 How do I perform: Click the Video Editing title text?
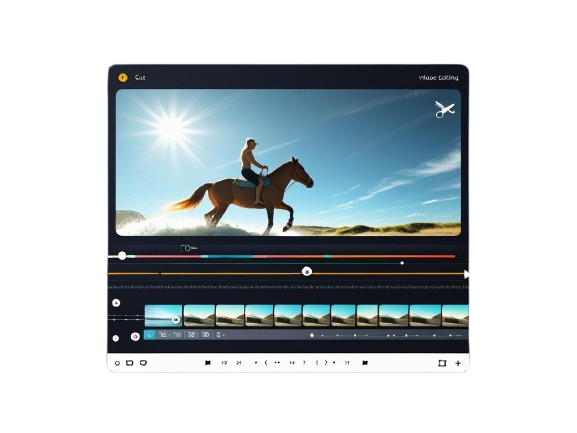click(438, 78)
